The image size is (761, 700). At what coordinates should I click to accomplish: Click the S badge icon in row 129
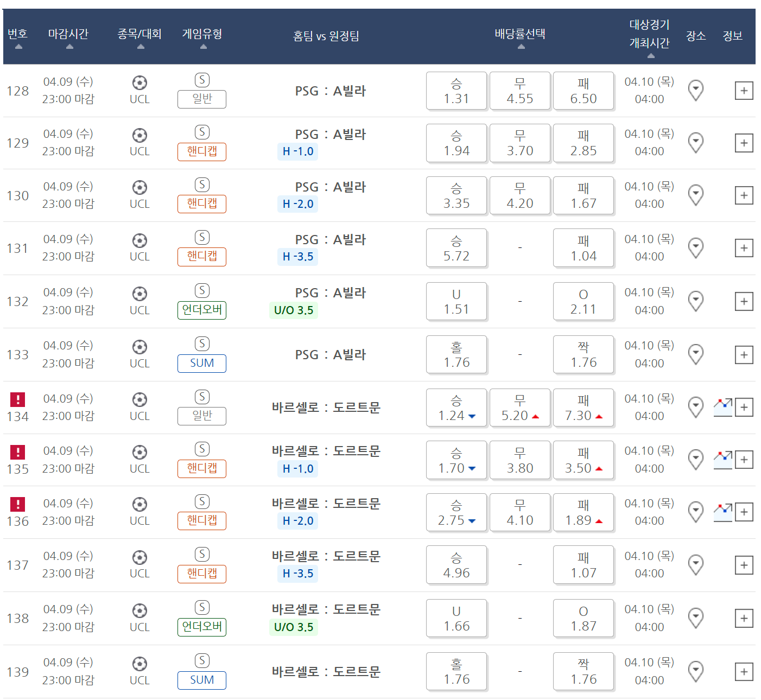(202, 132)
